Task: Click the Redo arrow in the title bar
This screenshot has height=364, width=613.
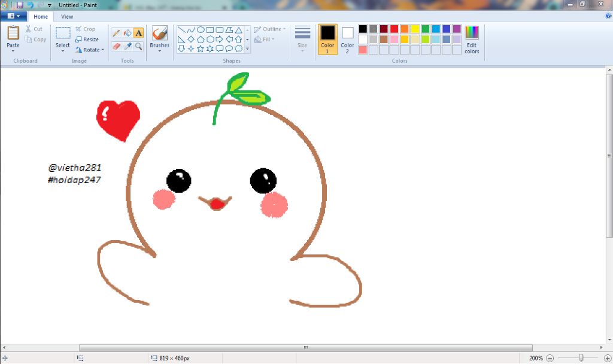Action: 40,5
